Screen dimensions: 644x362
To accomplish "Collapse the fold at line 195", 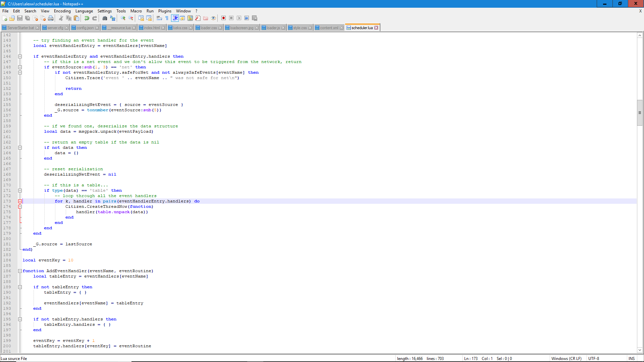I will 20,319.
